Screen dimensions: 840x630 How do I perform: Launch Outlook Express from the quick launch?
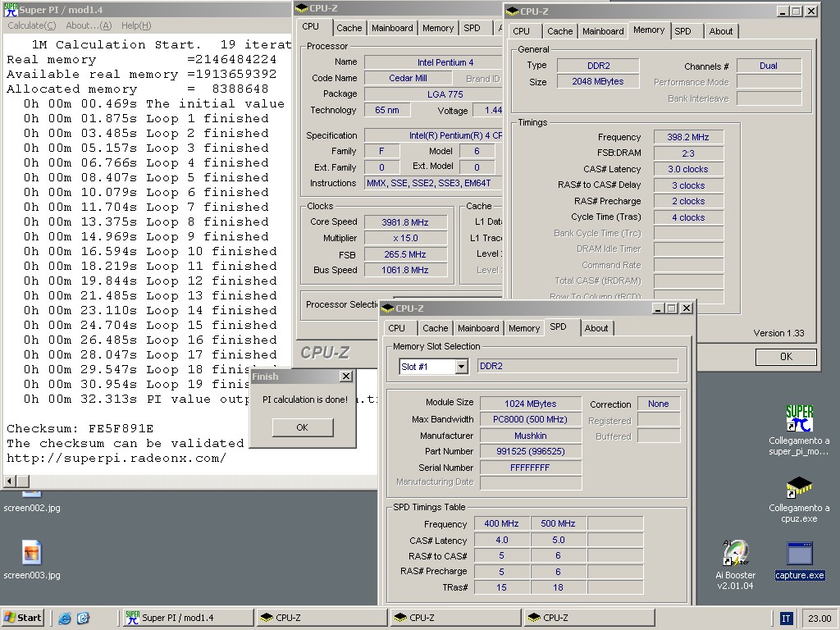(x=84, y=618)
